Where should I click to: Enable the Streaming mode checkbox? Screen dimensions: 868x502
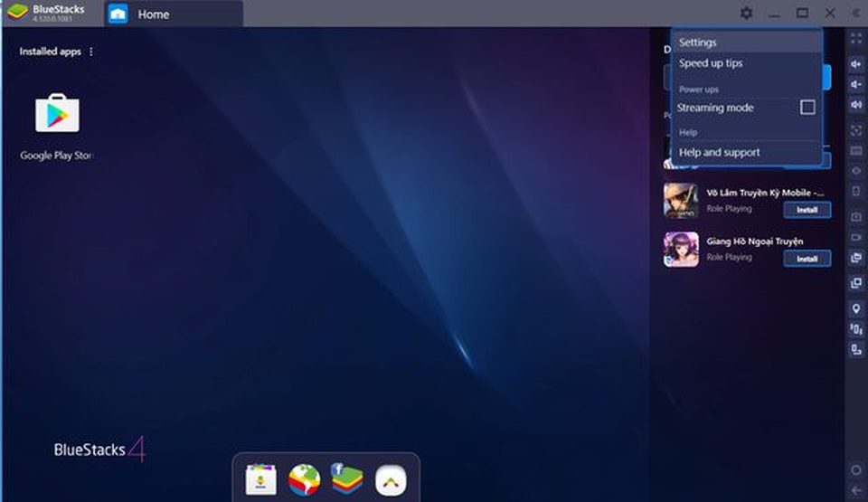pyautogui.click(x=807, y=108)
